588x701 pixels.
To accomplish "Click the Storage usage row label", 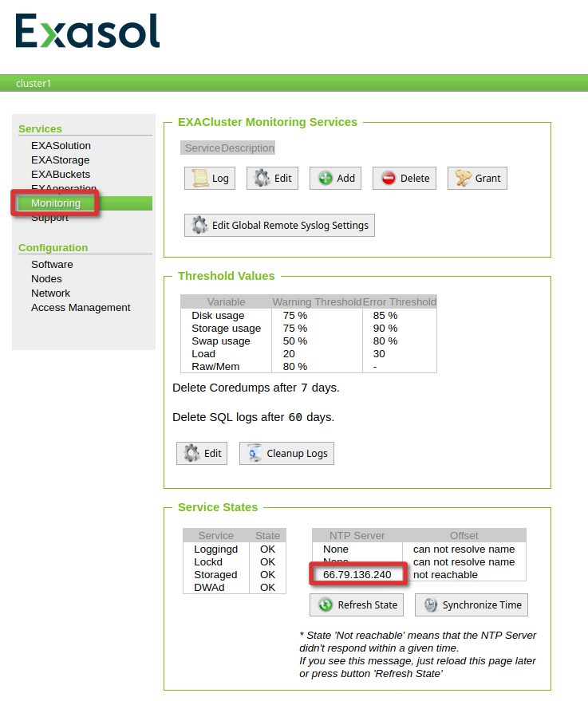I will click(226, 328).
